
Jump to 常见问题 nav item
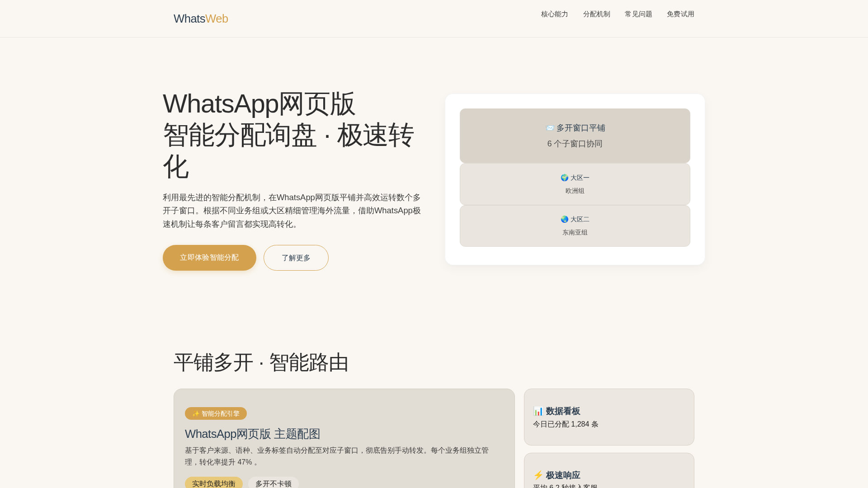tap(638, 14)
